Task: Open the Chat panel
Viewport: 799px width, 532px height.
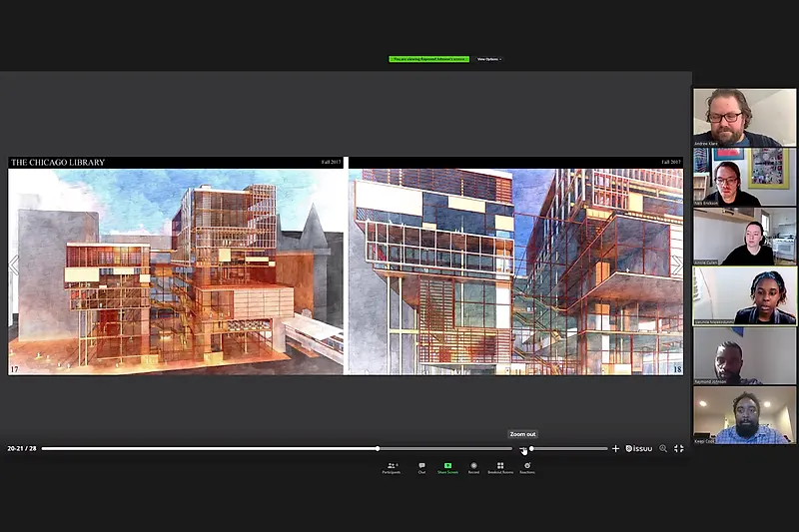Action: point(421,468)
